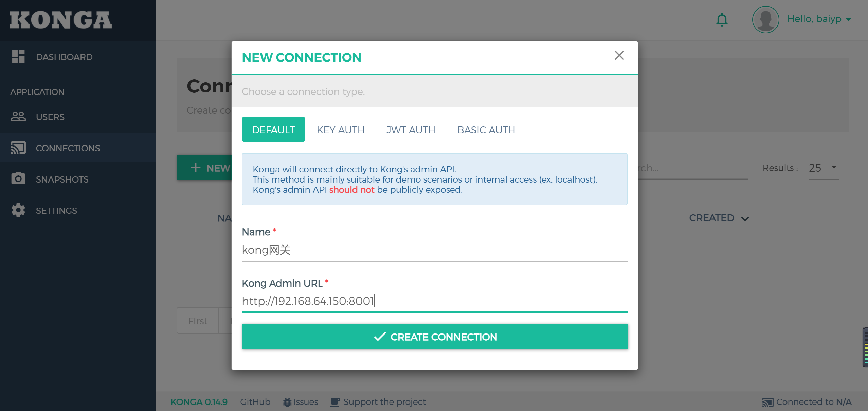The width and height of the screenshot is (868, 411).
Task: Click the Users icon in sidebar
Action: click(19, 116)
